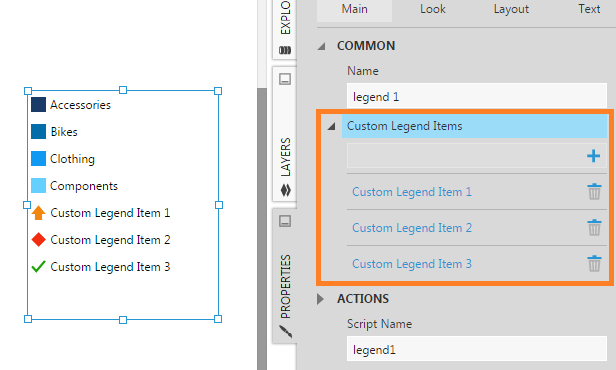Minimize the Layers side panel
This screenshot has height=370, width=616.
(285, 79)
